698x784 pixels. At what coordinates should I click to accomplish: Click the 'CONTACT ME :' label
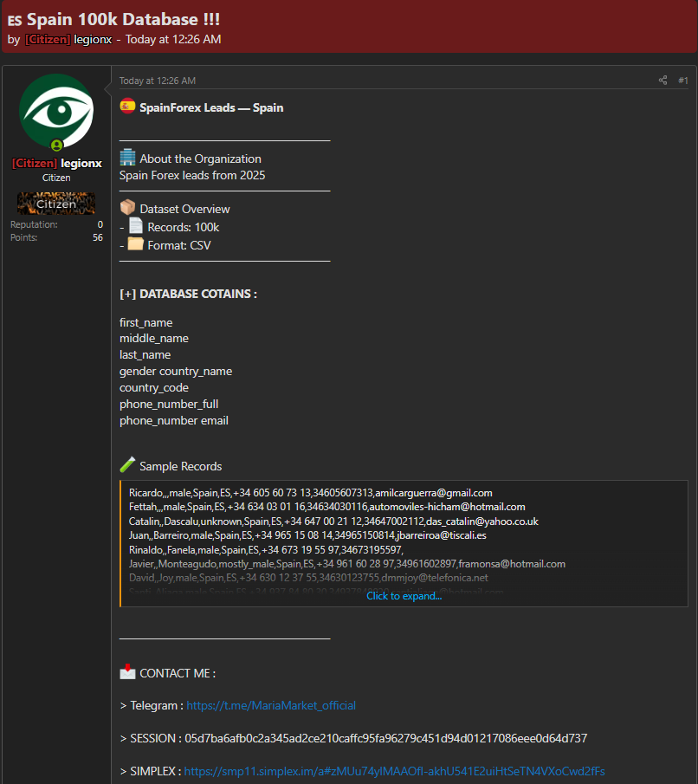[x=178, y=673]
